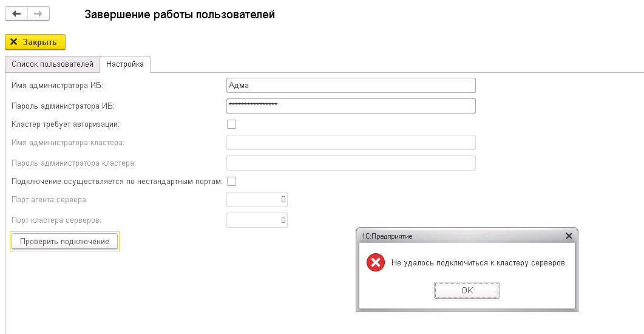
Task: Close the error dialog with X
Action: pyautogui.click(x=568, y=236)
